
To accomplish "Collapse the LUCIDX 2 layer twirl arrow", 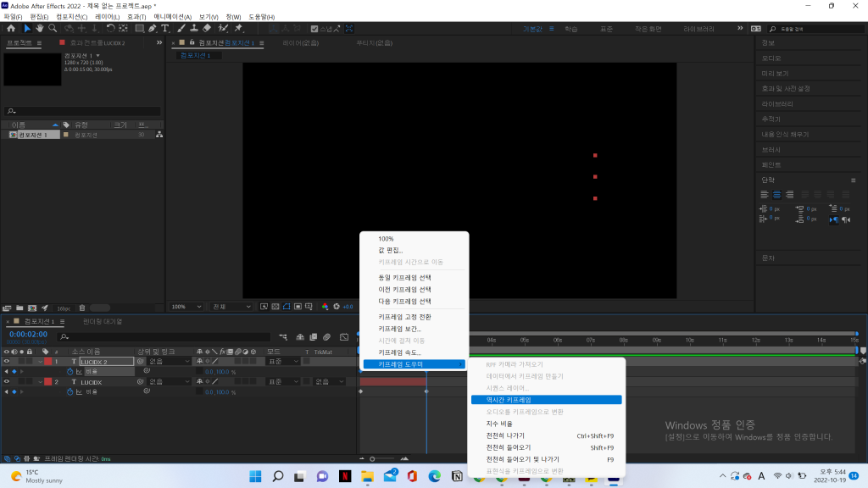I will (x=41, y=362).
